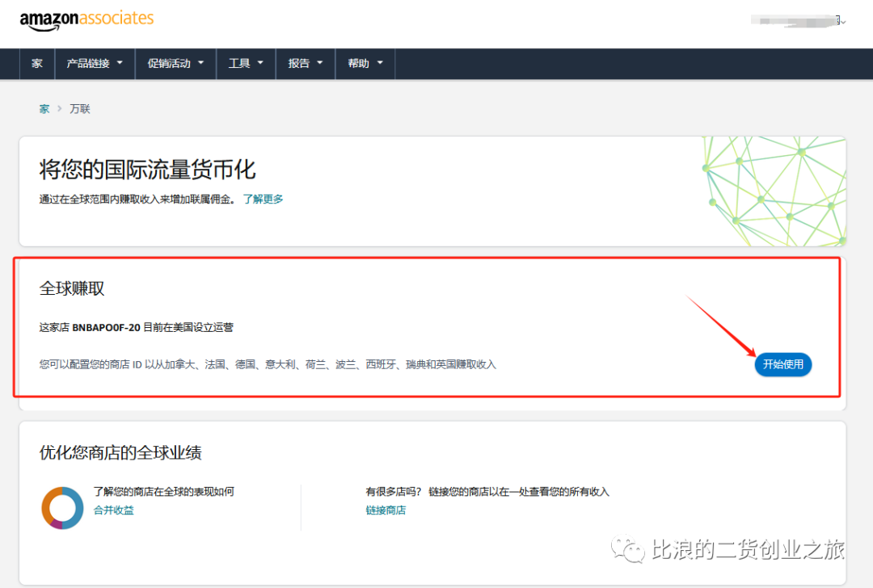Expand the 促销活动 dropdown arrow

[x=201, y=63]
